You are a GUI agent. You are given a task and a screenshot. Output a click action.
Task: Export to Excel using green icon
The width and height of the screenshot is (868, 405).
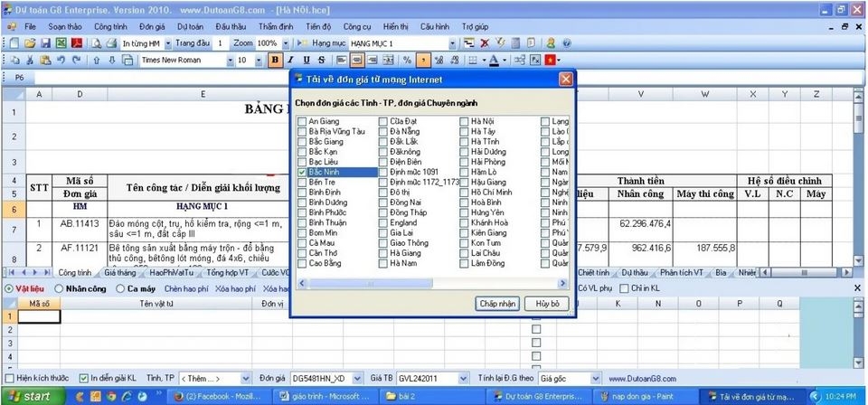(61, 43)
